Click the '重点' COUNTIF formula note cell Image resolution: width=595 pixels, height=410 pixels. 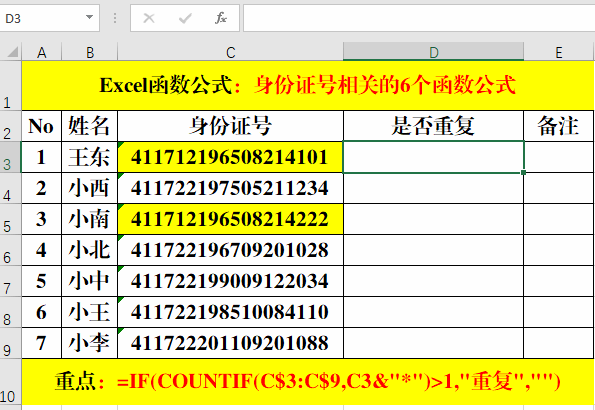pos(308,382)
